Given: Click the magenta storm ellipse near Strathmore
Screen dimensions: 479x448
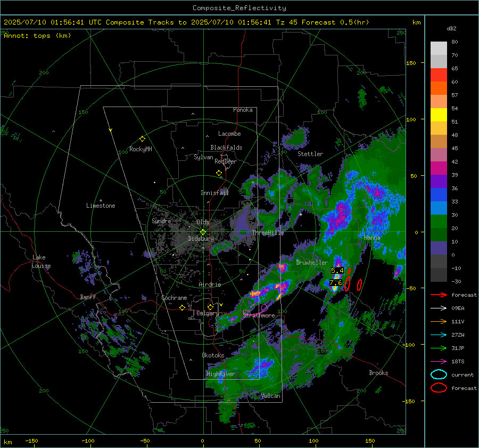Looking at the screenshot, I should [x=265, y=308].
